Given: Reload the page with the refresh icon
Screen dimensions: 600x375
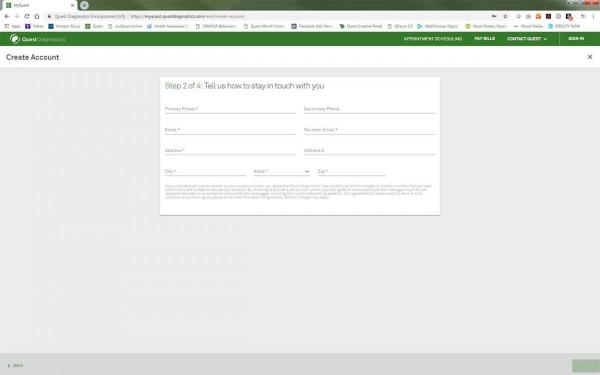Looking at the screenshot, I should pos(27,16).
